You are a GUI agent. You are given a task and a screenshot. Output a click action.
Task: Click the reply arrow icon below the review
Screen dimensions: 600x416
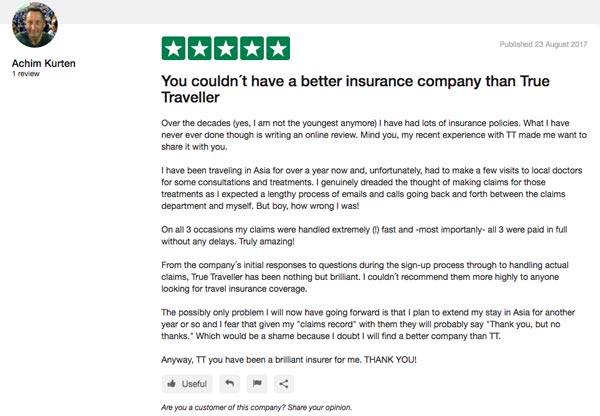[230, 382]
